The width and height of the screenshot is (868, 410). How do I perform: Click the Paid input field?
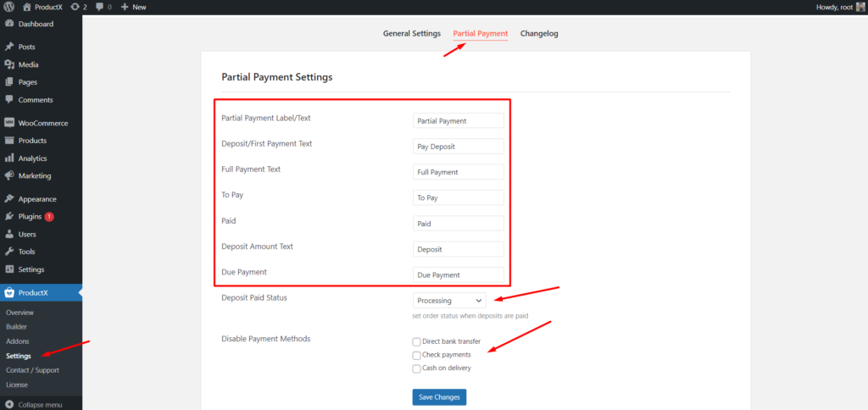pyautogui.click(x=459, y=224)
